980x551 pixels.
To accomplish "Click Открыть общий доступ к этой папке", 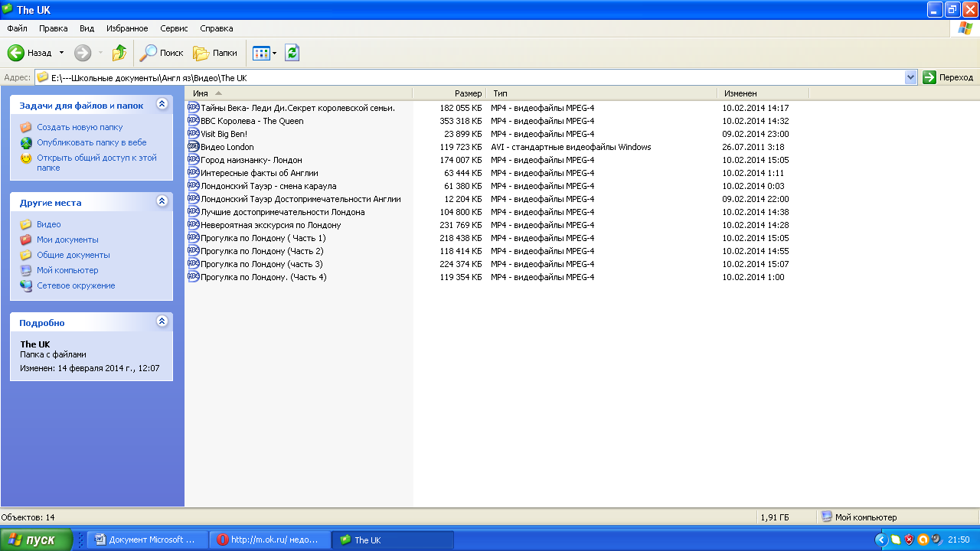I will tap(96, 162).
